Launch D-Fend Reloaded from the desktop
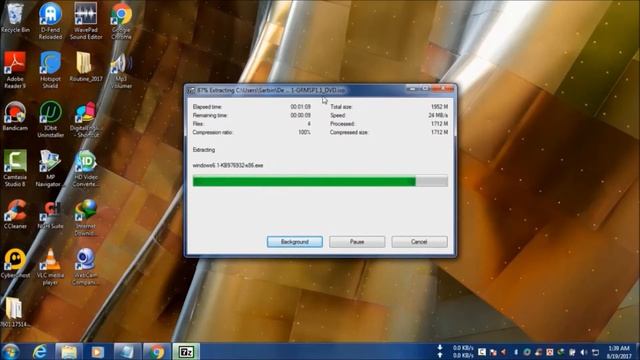Image resolution: width=640 pixels, height=360 pixels. (51, 20)
